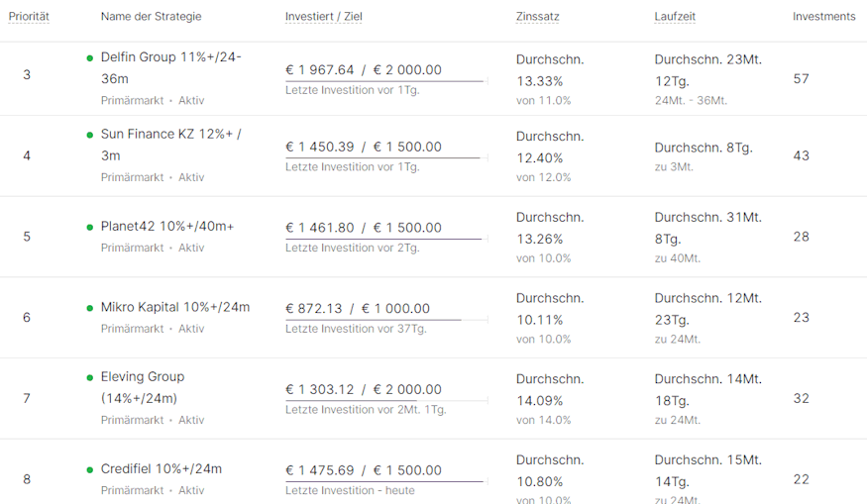The width and height of the screenshot is (867, 504).
Task: Click the green status dot of Eleving Group
Action: [x=89, y=377]
